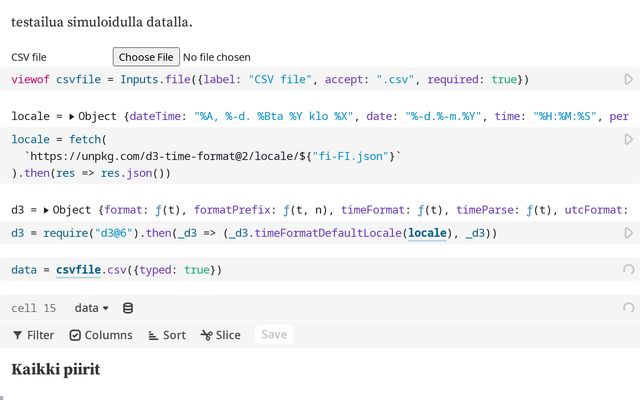
Task: Run the viewof csvfile cell
Action: pos(629,79)
